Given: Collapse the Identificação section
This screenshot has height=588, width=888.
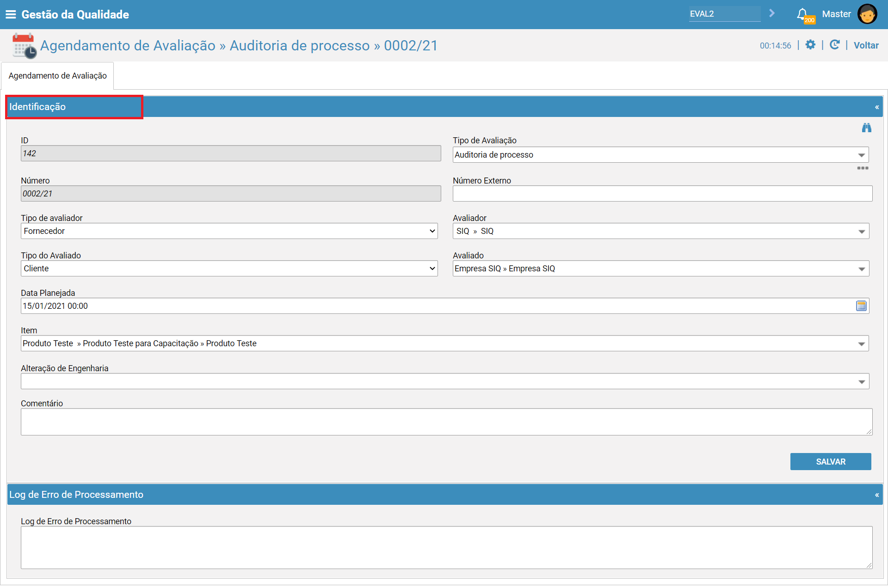Looking at the screenshot, I should 876,107.
